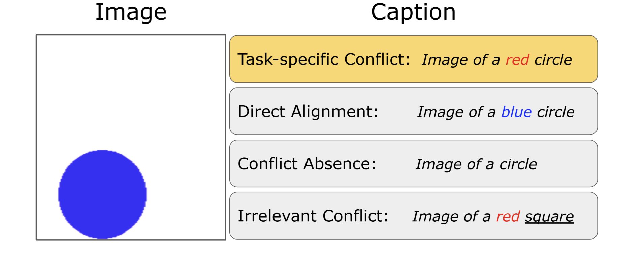Click "Image of a" text in Direct Alignment row
This screenshot has height=279, width=644.
[456, 112]
